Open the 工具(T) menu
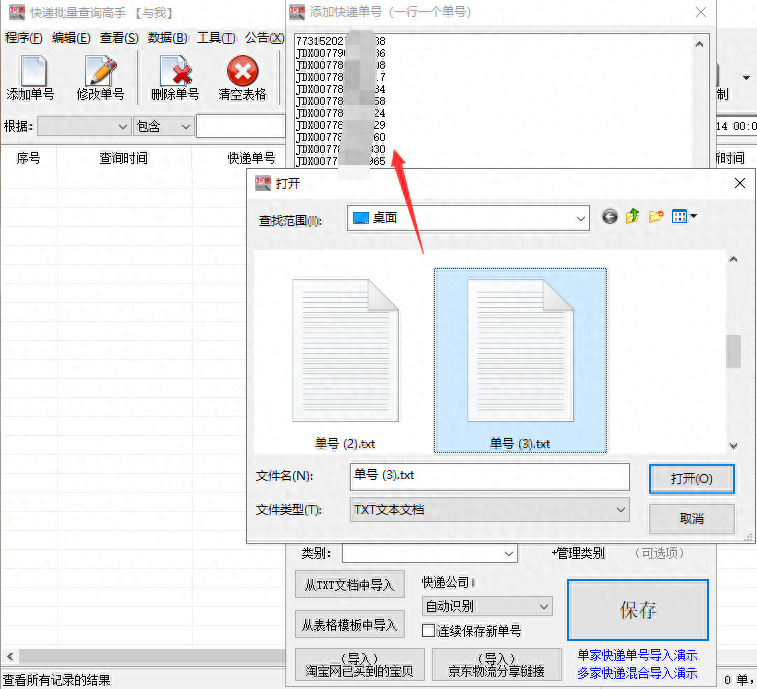This screenshot has width=757, height=689. pyautogui.click(x=216, y=38)
